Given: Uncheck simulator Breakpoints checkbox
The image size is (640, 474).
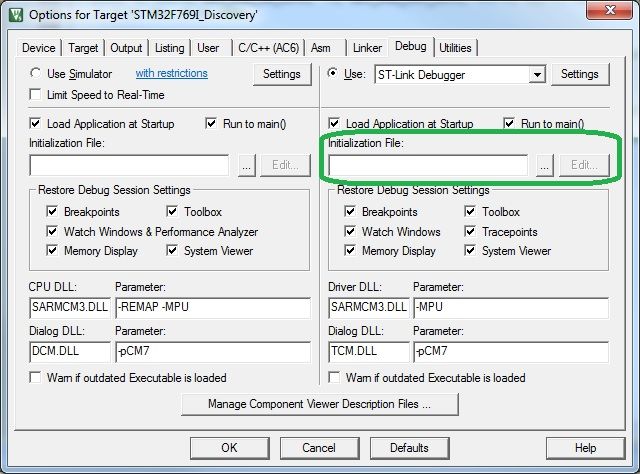Looking at the screenshot, I should point(52,211).
